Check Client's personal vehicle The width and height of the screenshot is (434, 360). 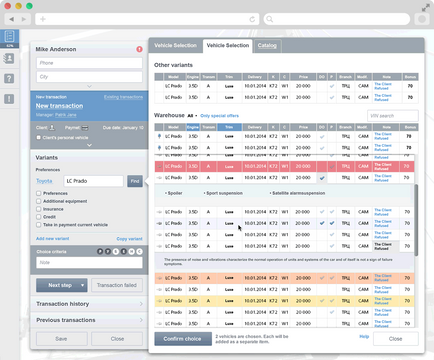(x=39, y=137)
